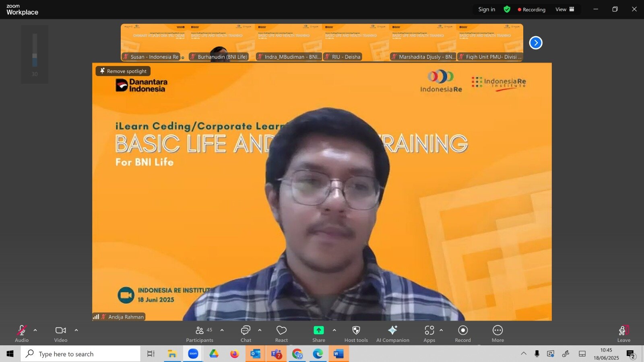Screen dimensions: 644x362
Task: Show hidden system tray icons
Action: pos(524,354)
